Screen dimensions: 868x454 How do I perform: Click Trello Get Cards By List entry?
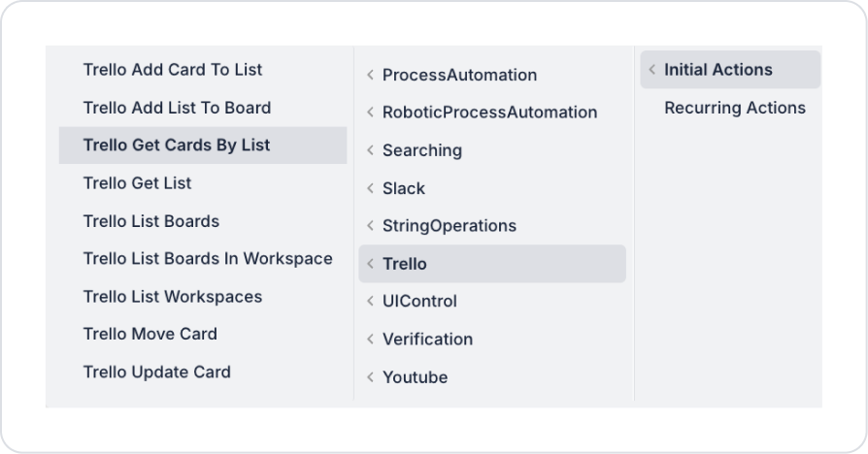coord(177,146)
